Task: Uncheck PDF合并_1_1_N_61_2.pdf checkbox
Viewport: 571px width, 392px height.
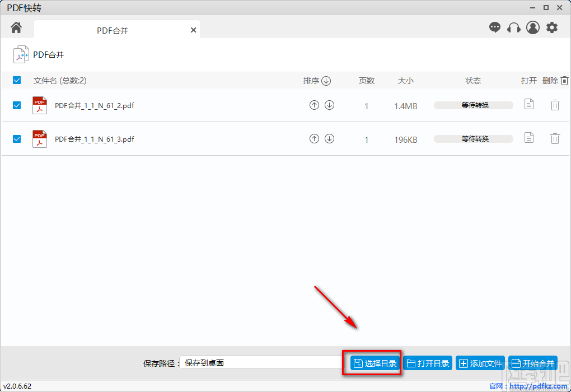Action: [17, 105]
